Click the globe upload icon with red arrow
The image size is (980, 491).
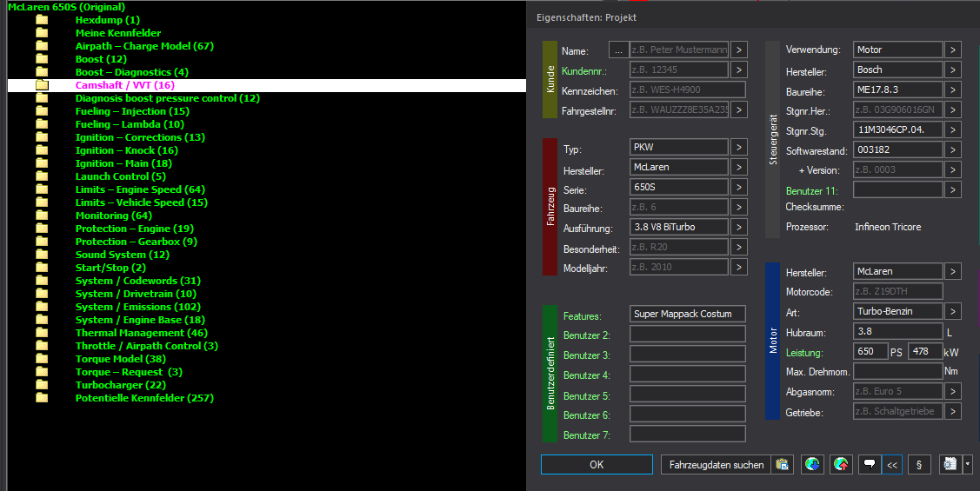pyautogui.click(x=841, y=464)
